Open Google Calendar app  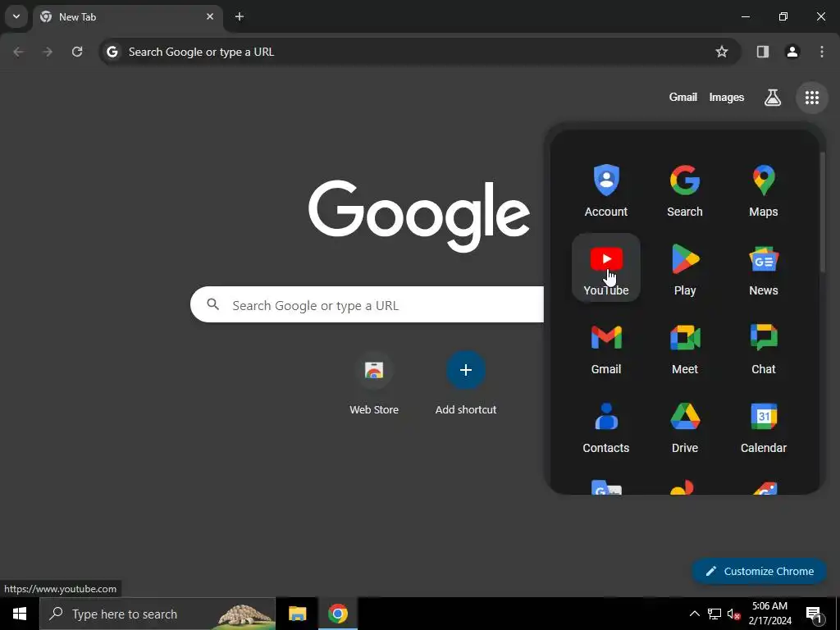point(764,426)
